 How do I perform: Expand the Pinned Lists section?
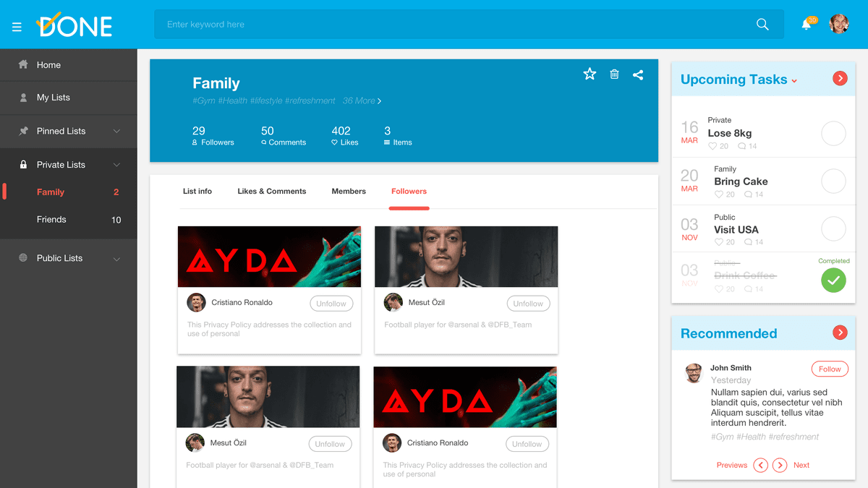click(116, 132)
